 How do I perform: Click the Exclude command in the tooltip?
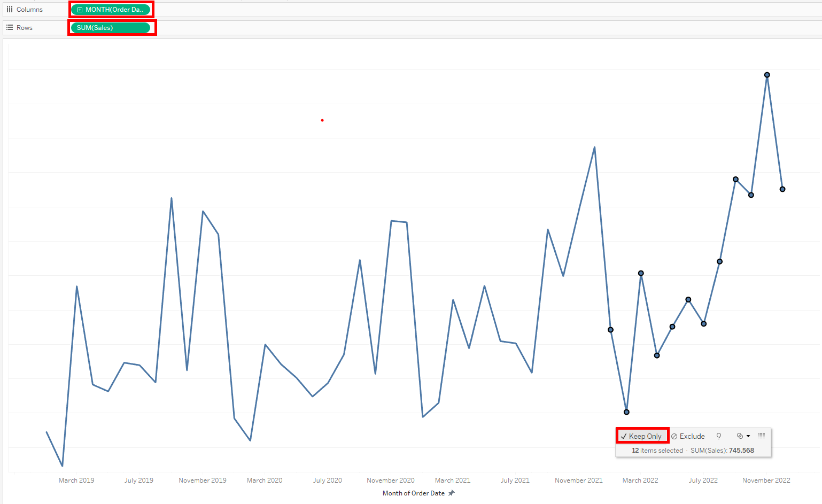coord(691,436)
